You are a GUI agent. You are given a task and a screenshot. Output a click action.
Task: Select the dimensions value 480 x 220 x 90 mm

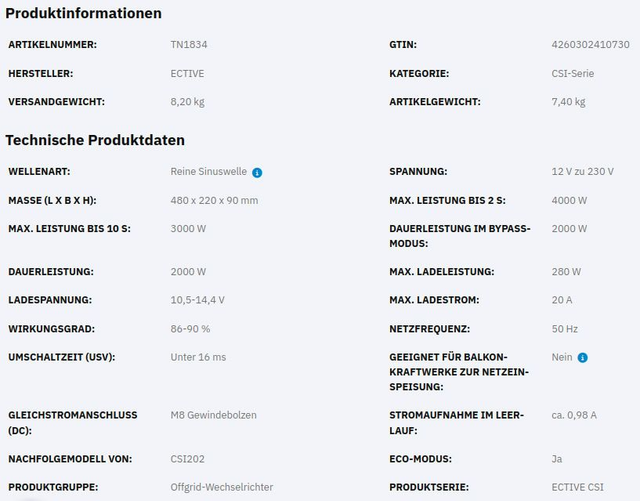point(214,200)
